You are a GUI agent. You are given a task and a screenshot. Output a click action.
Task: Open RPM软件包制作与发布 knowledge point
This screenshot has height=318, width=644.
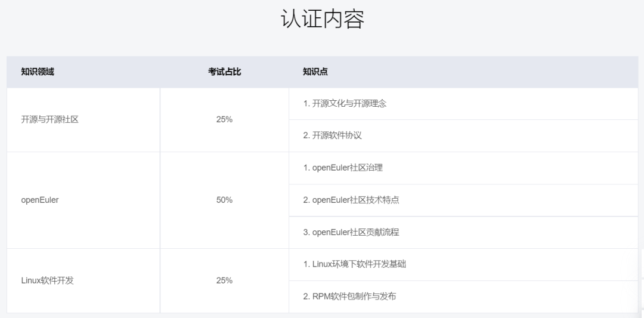click(349, 296)
